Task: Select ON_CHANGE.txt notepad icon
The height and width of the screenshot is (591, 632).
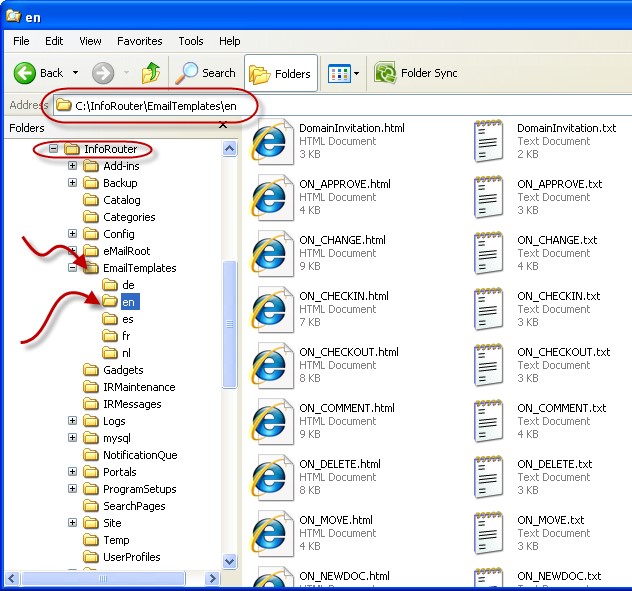Action: pyautogui.click(x=489, y=253)
